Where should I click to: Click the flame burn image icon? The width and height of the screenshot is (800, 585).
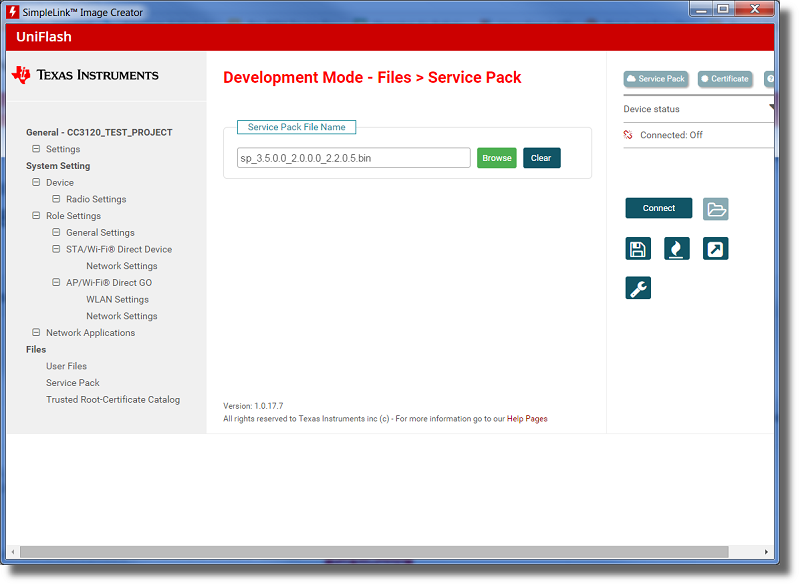coord(677,249)
